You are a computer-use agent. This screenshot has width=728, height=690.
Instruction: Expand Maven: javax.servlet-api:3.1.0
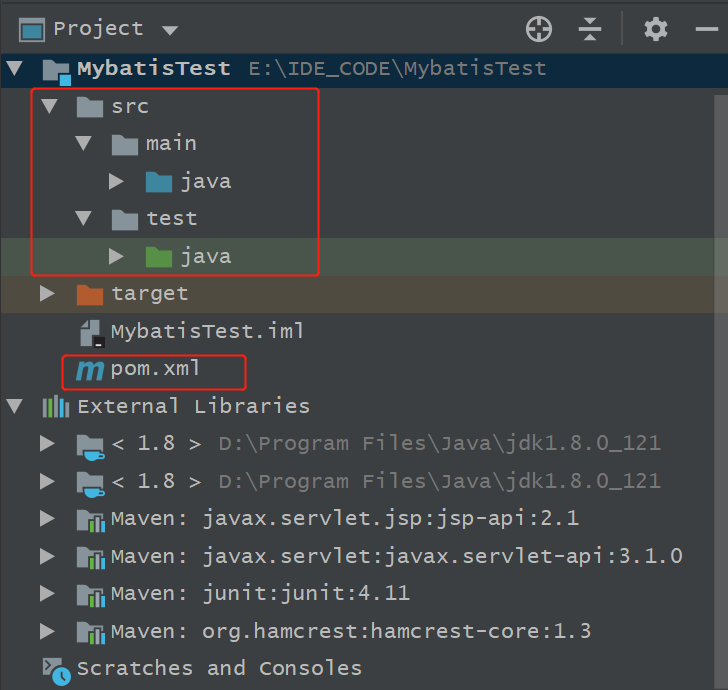click(47, 556)
